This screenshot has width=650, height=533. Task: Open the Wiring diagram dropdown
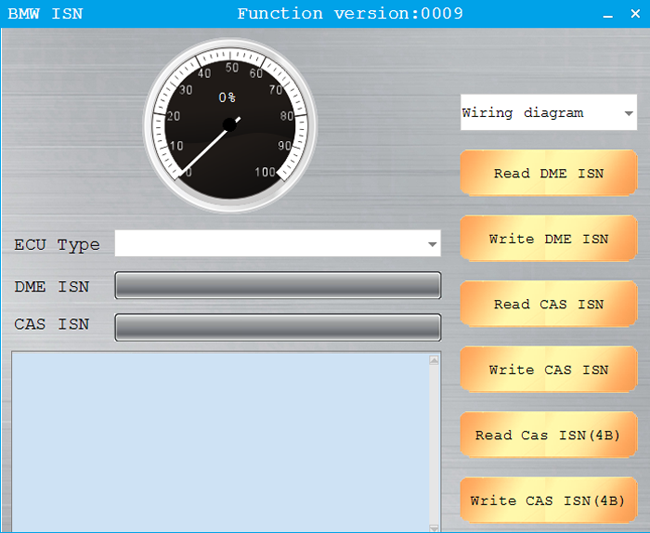[x=548, y=112]
